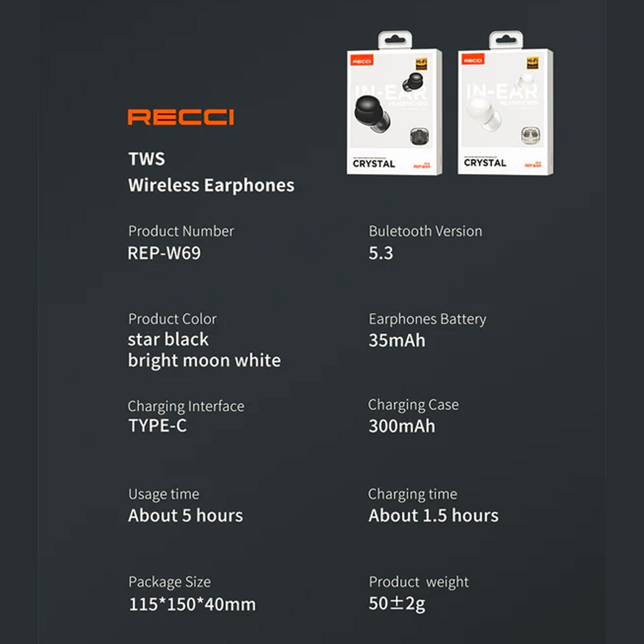Click the orange RECCI brand logo

pos(181,117)
